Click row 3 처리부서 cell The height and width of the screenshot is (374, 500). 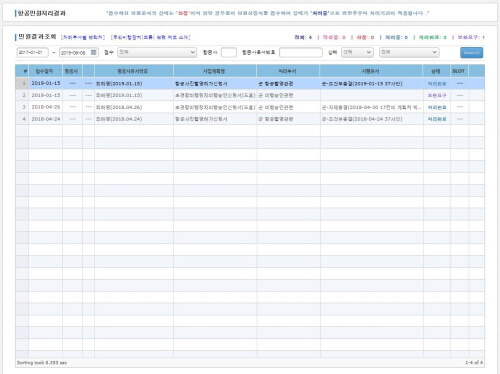288,107
